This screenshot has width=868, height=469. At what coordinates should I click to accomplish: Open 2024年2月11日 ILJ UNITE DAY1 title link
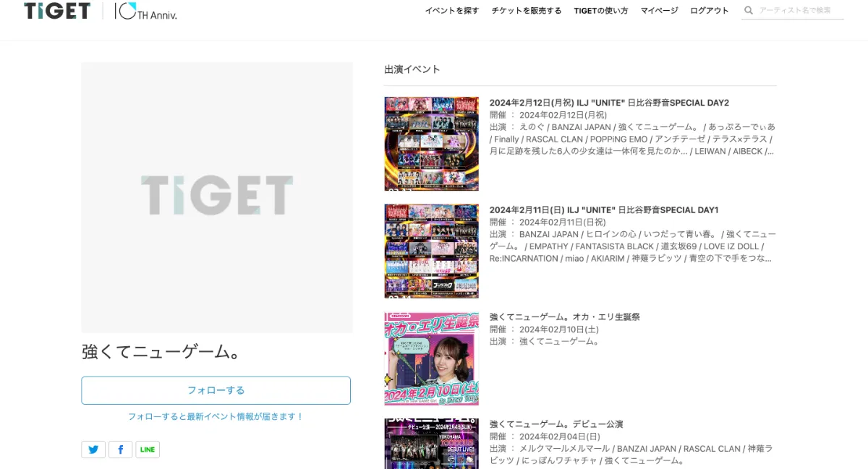604,210
